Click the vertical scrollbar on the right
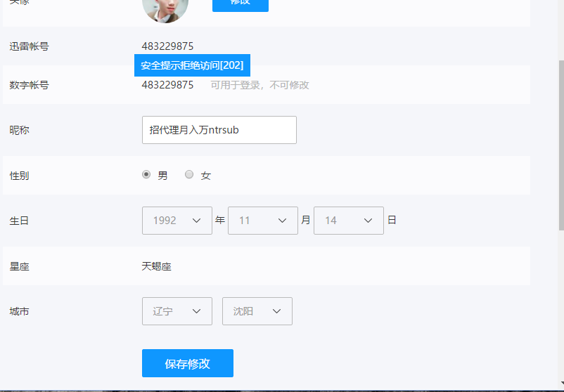Image resolution: width=564 pixels, height=392 pixels. click(x=560, y=141)
